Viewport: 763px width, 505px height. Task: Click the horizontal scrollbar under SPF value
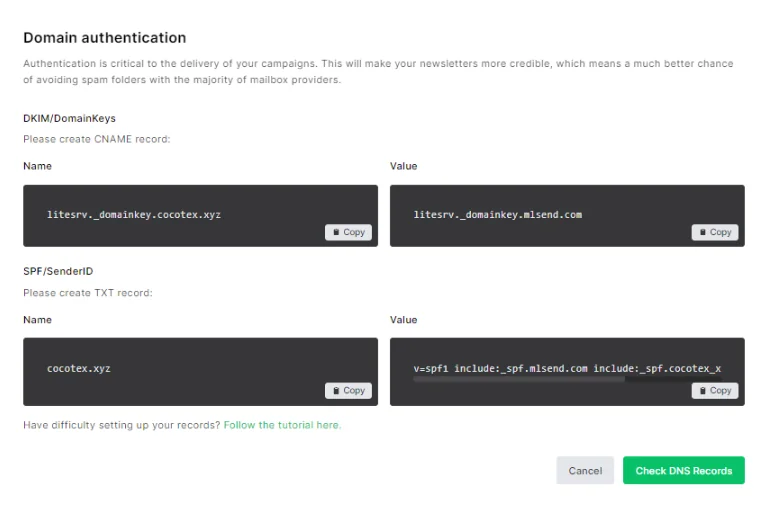click(519, 379)
